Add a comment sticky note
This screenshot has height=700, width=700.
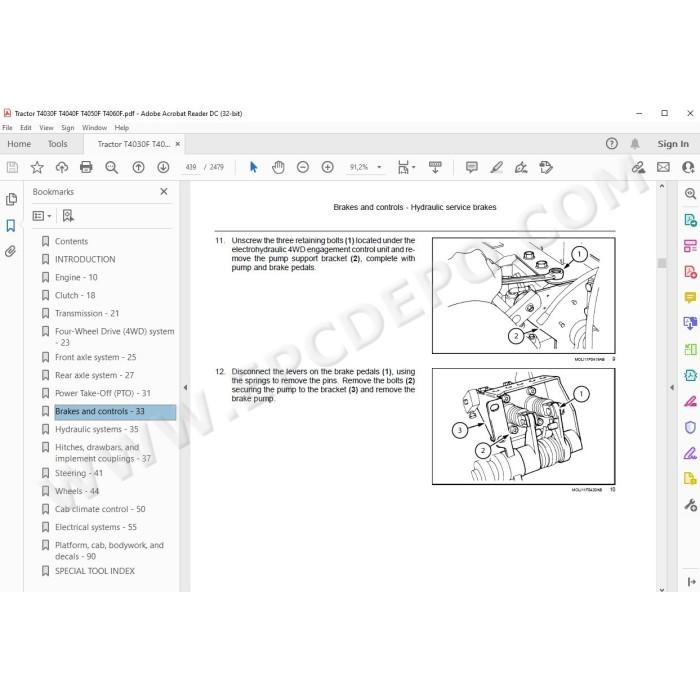tap(471, 167)
